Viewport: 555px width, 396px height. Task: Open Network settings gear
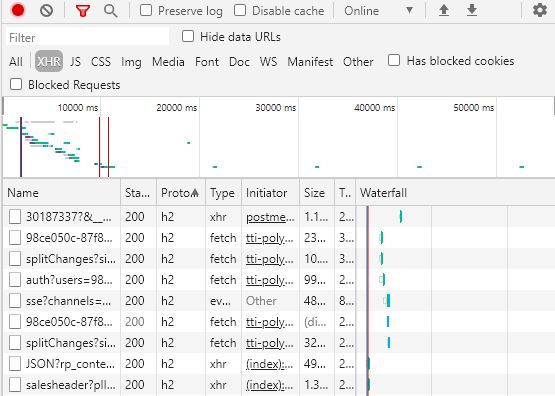click(x=540, y=10)
